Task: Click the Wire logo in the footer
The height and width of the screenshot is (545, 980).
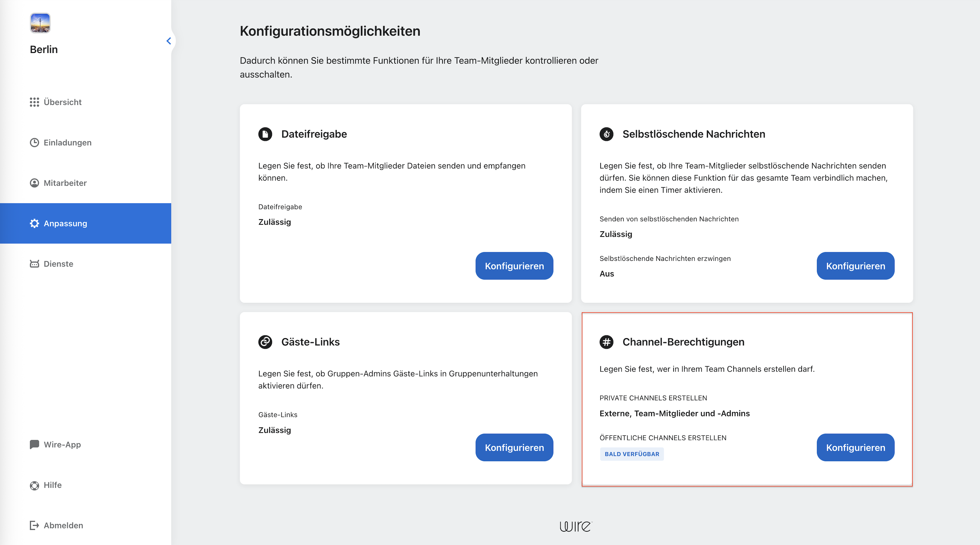Action: [576, 526]
